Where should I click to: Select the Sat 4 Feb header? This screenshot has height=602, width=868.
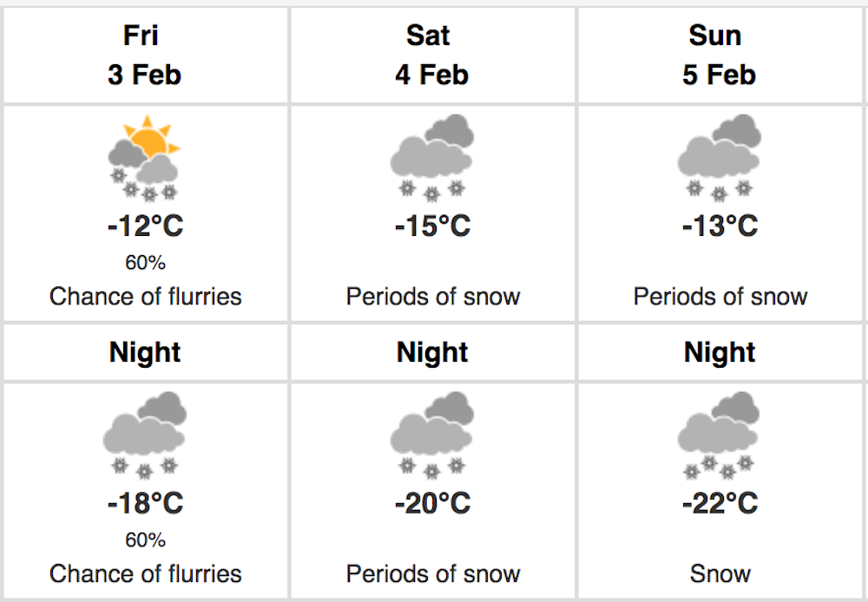tap(431, 55)
